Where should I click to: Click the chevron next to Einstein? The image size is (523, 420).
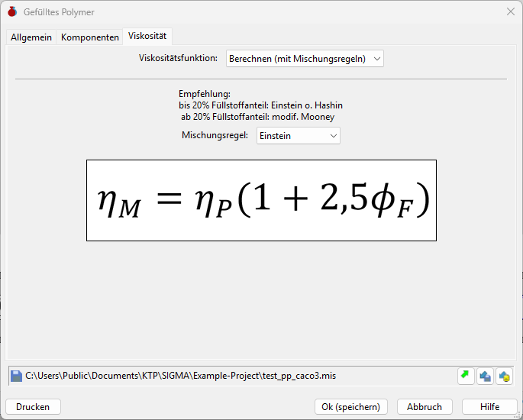[333, 136]
